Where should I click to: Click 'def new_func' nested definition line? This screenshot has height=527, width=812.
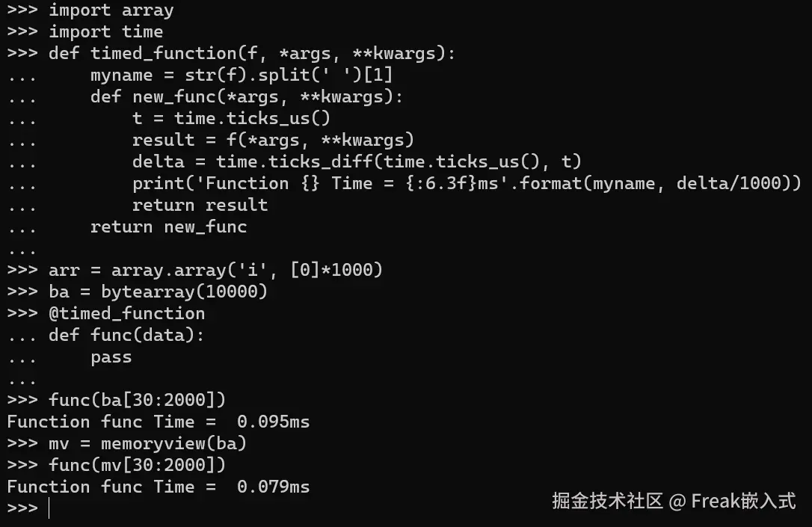206,97
